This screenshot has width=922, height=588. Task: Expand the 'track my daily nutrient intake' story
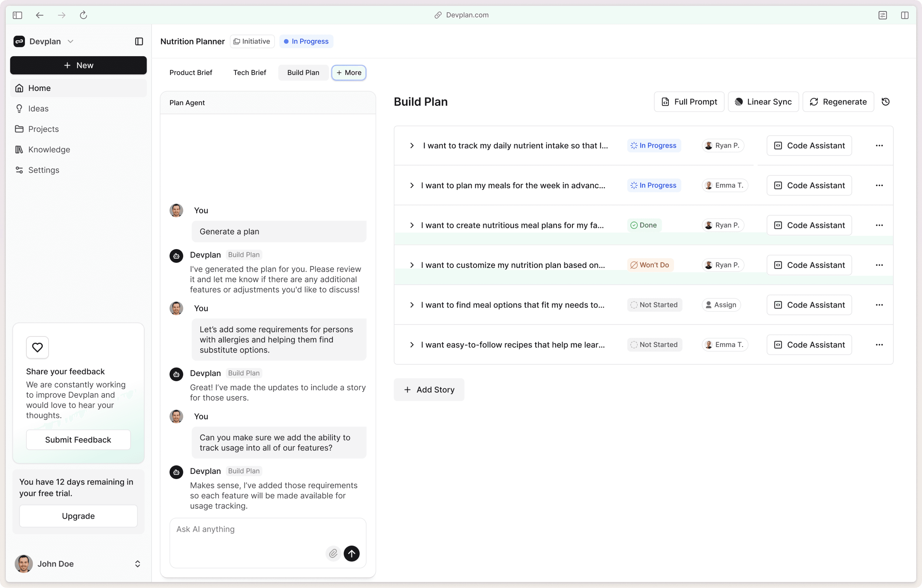tap(412, 145)
